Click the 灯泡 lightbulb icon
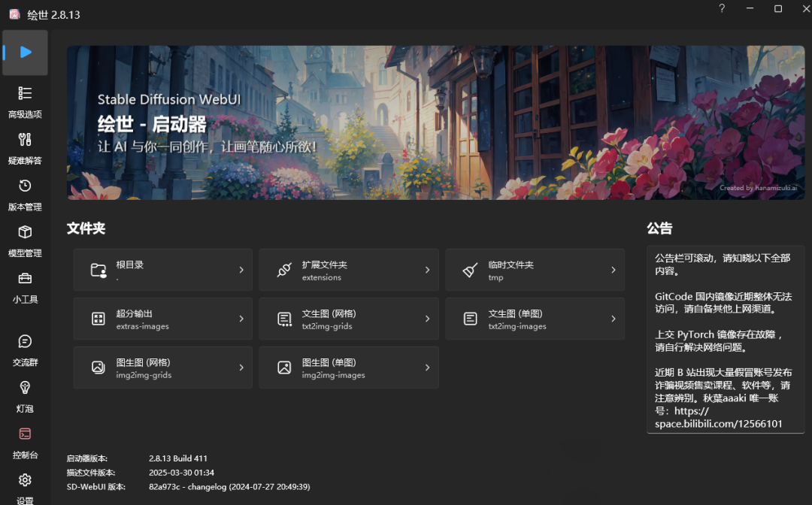 (x=25, y=388)
